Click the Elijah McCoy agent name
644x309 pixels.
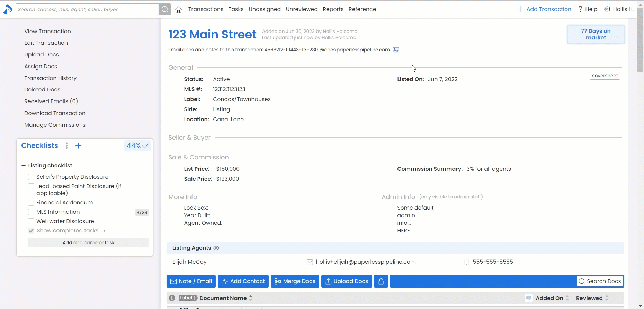click(x=189, y=262)
